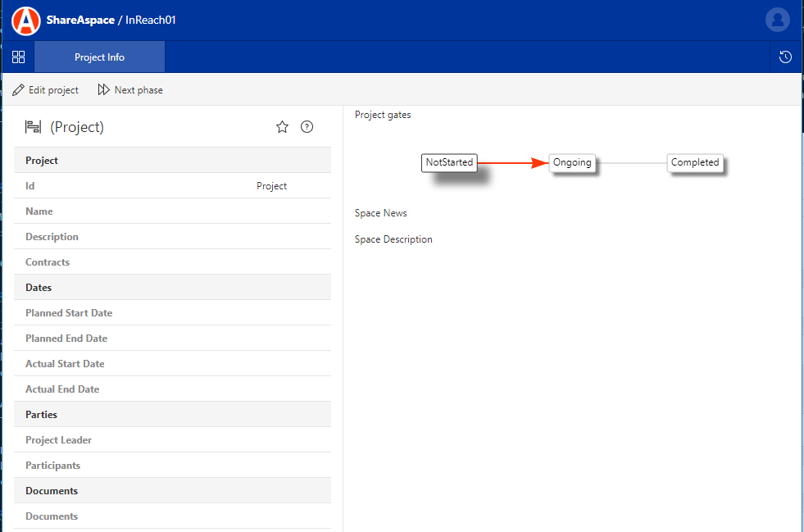Image resolution: width=804 pixels, height=532 pixels.
Task: Select the NotStarted gate node
Action: click(x=449, y=162)
